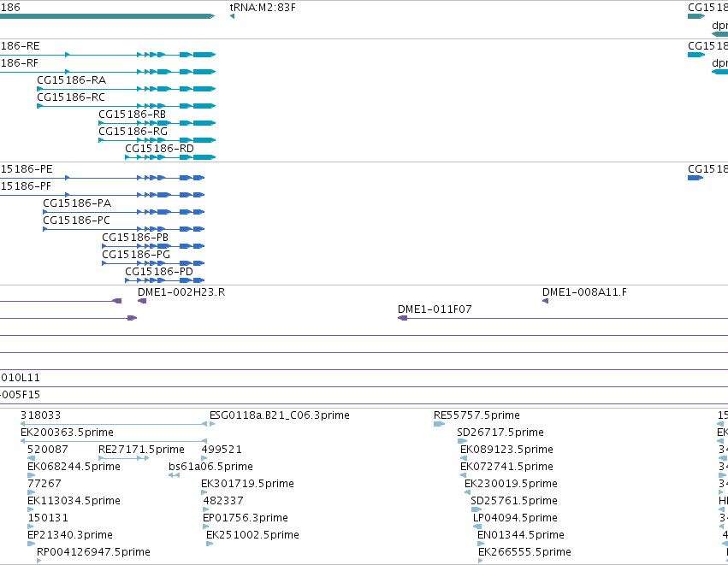Screen dimensions: 728x565
Task: Select the ESG0118a.B21_C06.3prime EST label
Action: [280, 415]
